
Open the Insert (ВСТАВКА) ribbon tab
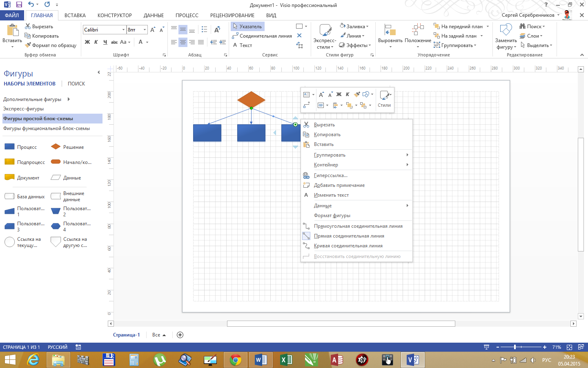75,16
